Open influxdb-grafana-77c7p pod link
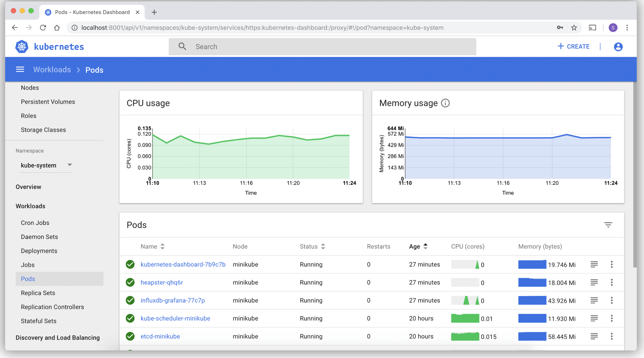 pyautogui.click(x=173, y=300)
